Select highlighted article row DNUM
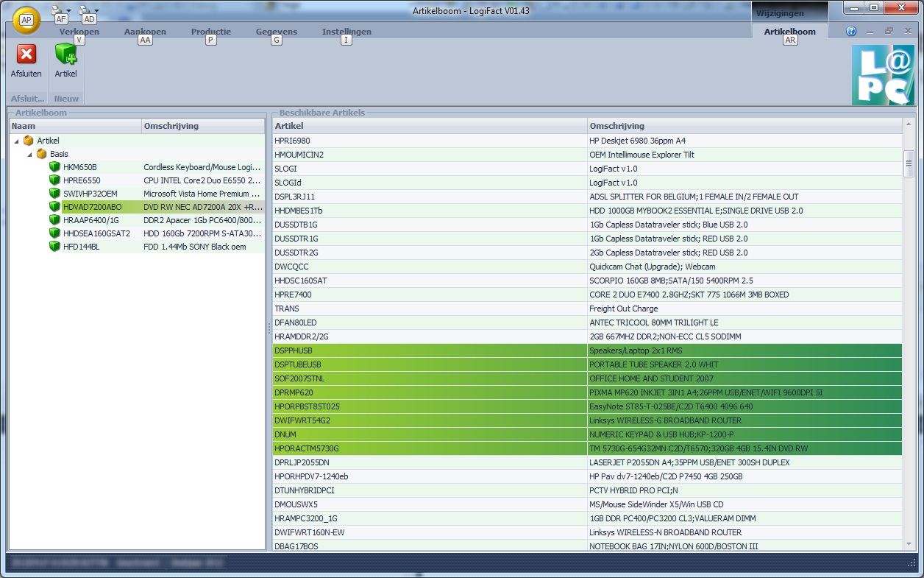924x578 pixels. click(587, 434)
